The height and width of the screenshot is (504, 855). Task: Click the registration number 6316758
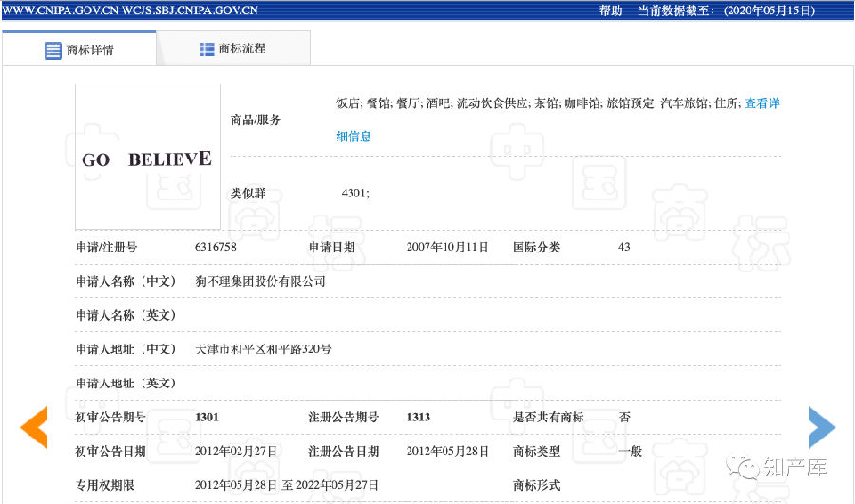pyautogui.click(x=215, y=247)
